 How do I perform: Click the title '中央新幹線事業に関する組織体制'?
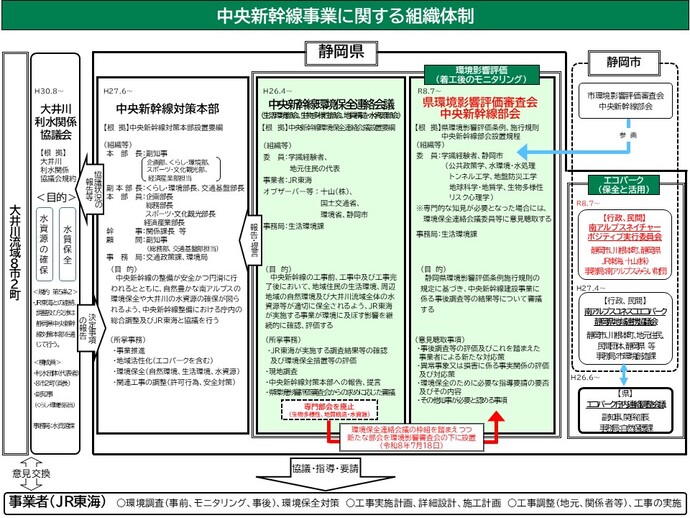(x=345, y=16)
